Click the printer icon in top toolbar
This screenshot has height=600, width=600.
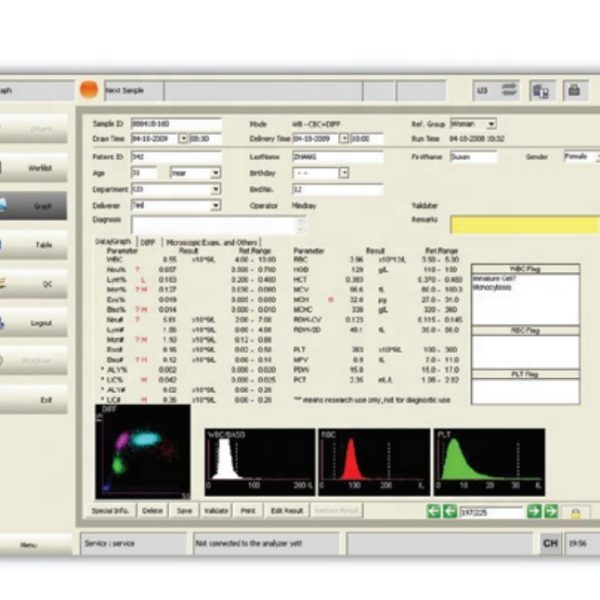[574, 91]
